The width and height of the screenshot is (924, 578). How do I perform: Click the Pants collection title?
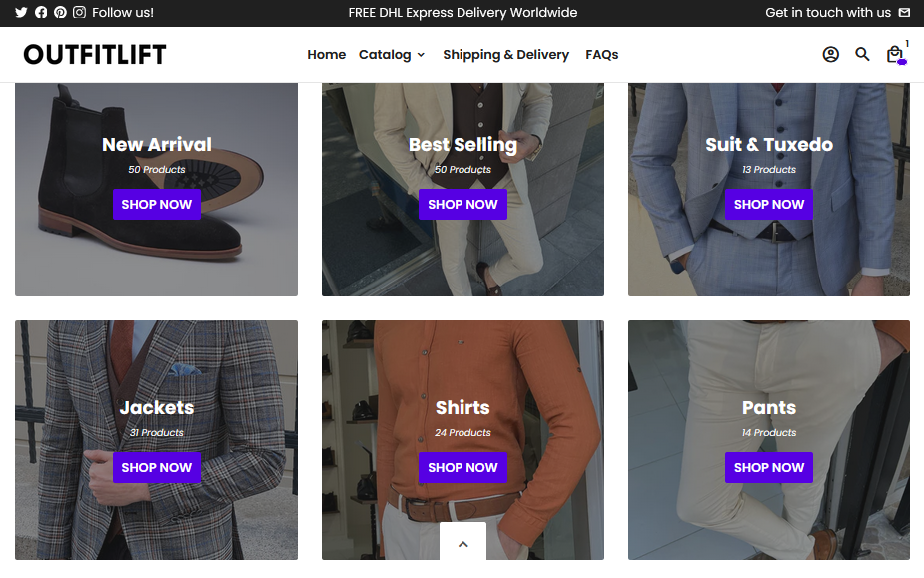pos(768,407)
